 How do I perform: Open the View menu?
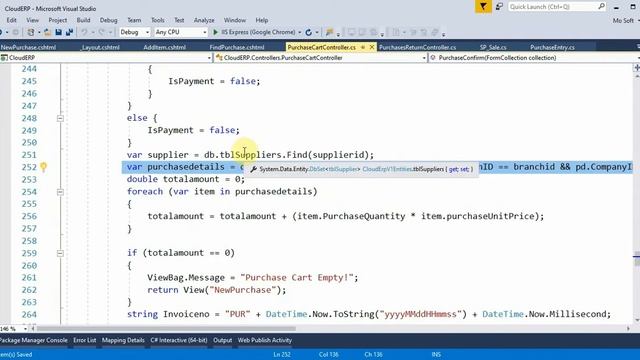(x=32, y=20)
